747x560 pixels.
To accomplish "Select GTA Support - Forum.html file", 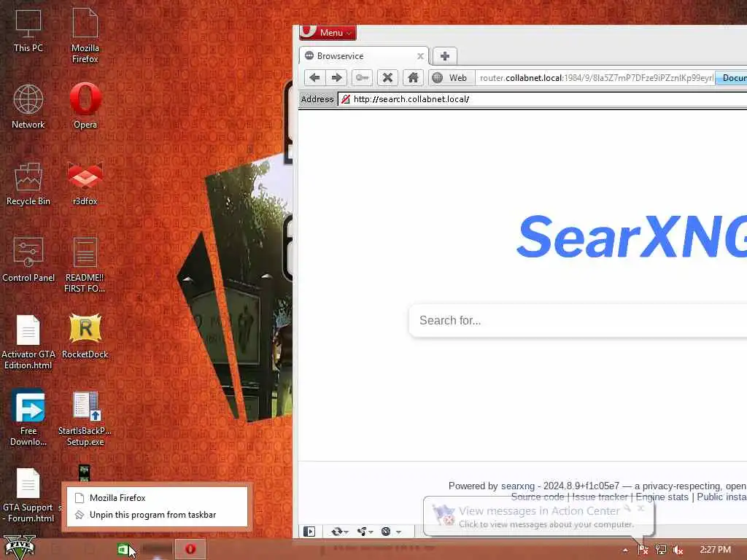I will (x=28, y=495).
